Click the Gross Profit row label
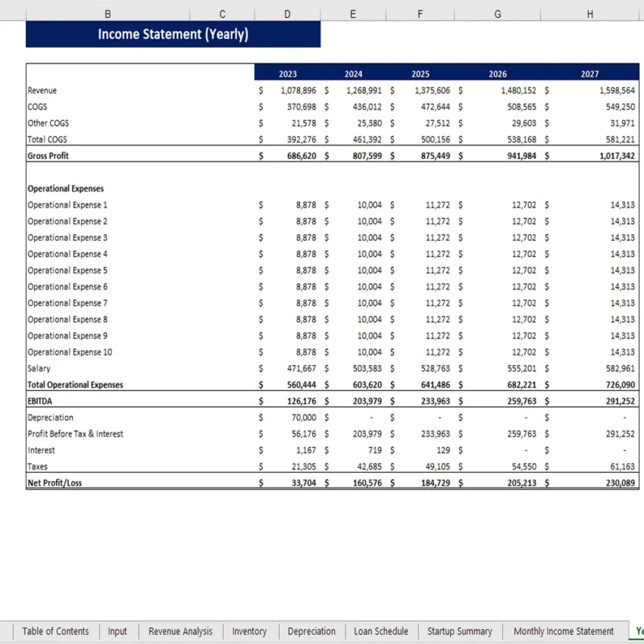Viewport: 644px width, 644px height. (x=48, y=155)
